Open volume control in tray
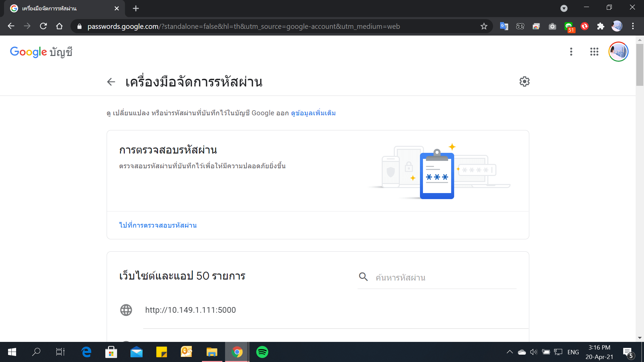 click(x=533, y=352)
